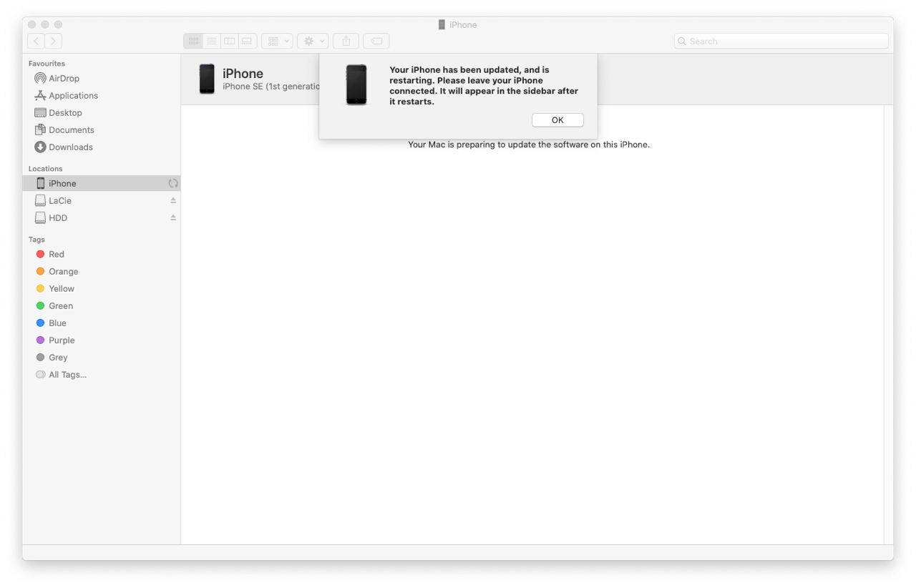Click the Edit Tags toolbar button

376,41
